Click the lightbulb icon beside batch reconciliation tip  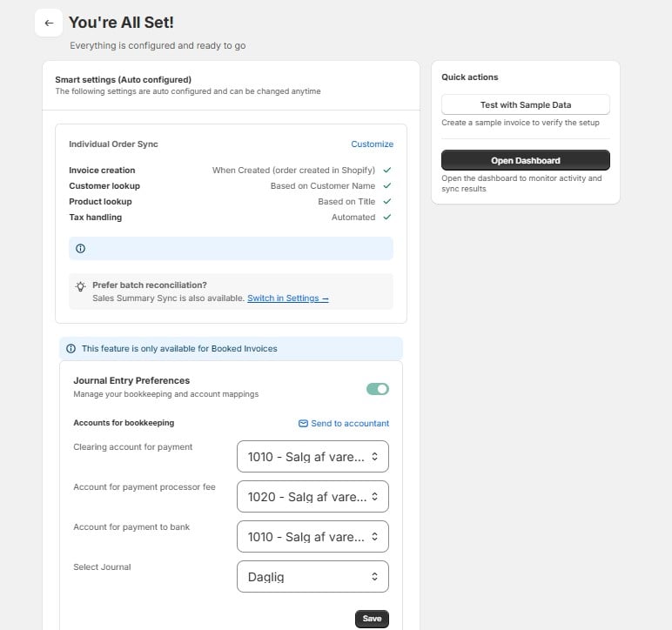[x=81, y=286]
